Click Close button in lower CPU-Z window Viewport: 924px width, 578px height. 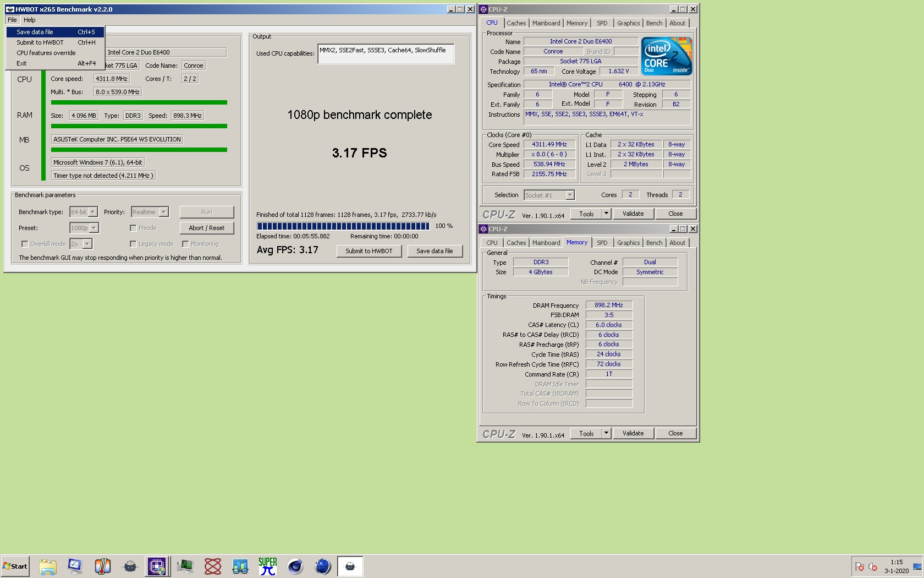point(675,433)
